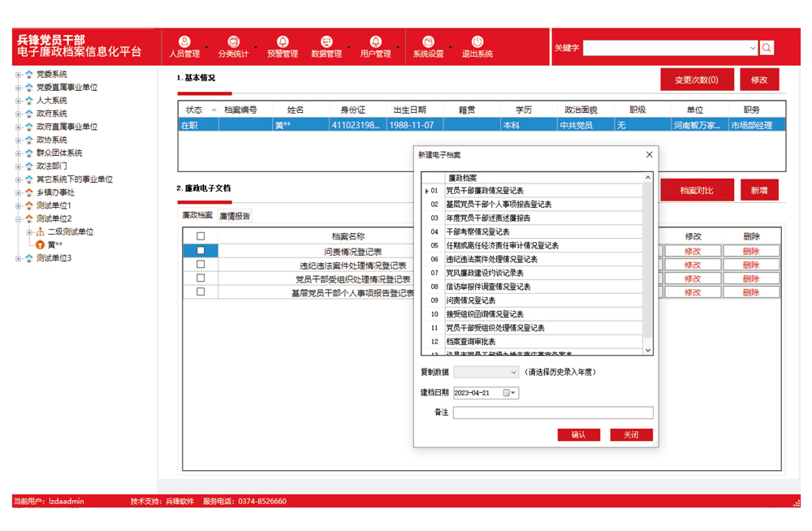Select the 测试单位3 tree item
The width and height of the screenshot is (812, 531).
coord(54,258)
